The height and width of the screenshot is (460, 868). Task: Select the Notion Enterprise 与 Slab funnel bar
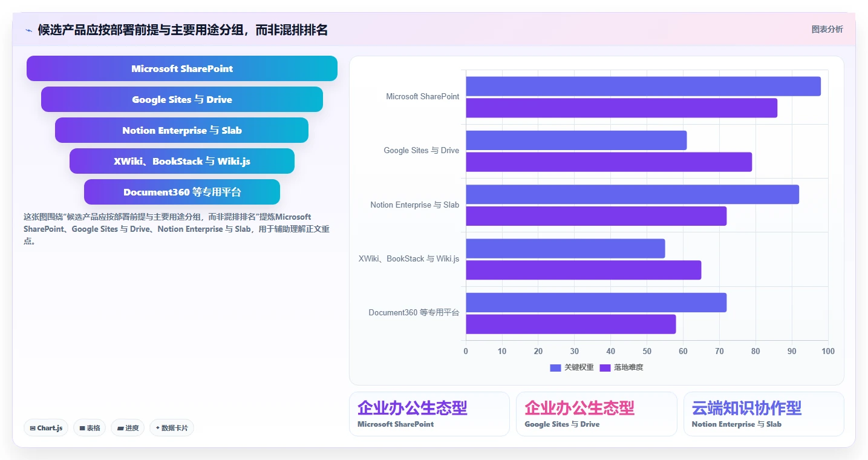(x=181, y=130)
